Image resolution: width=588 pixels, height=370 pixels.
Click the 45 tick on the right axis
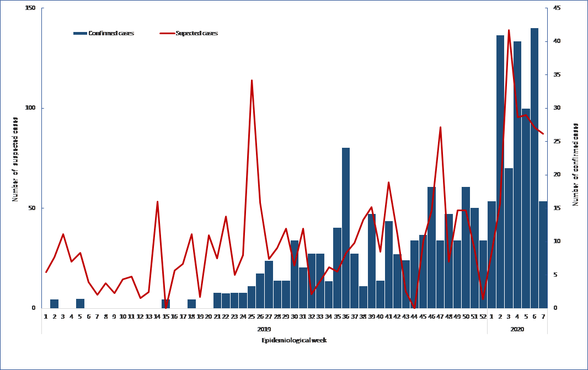(557, 8)
